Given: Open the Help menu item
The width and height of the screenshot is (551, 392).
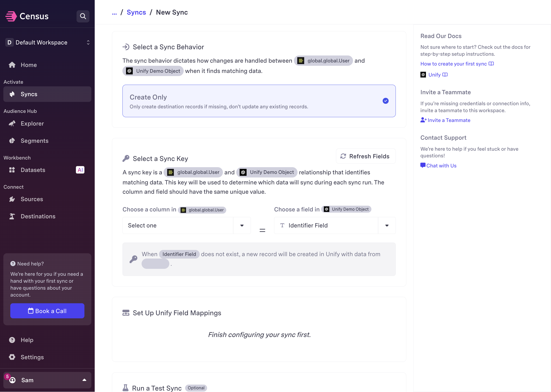Looking at the screenshot, I should click(x=27, y=340).
